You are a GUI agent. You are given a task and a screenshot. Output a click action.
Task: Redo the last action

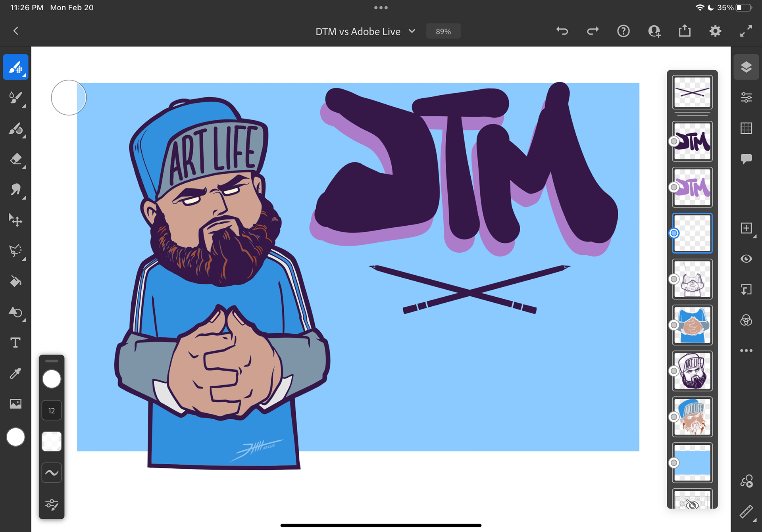[593, 31]
